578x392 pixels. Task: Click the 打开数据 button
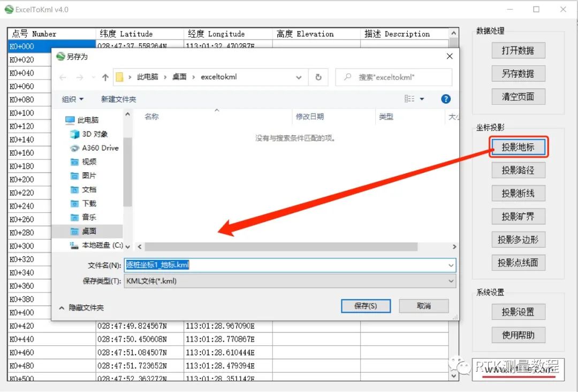pos(518,50)
